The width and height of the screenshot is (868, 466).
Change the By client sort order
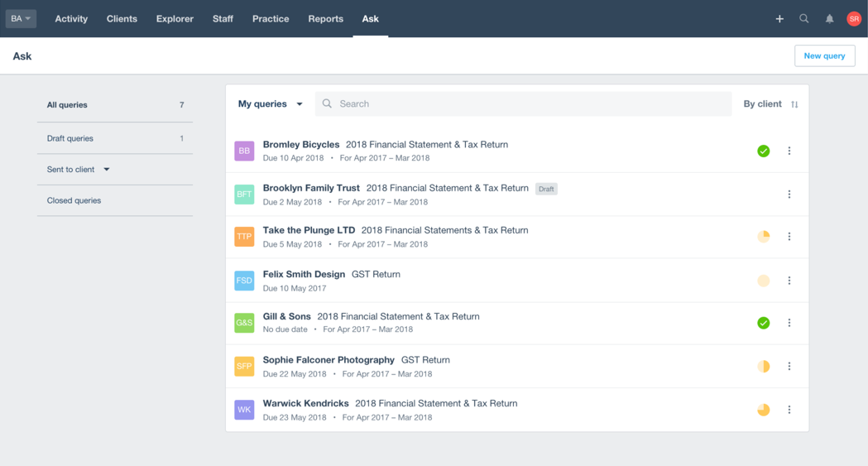click(770, 104)
